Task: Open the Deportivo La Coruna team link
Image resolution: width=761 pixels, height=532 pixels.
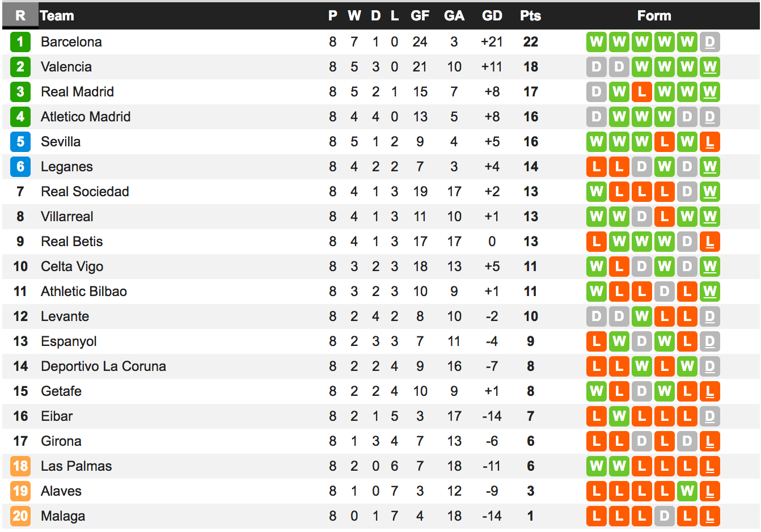Action: point(103,366)
